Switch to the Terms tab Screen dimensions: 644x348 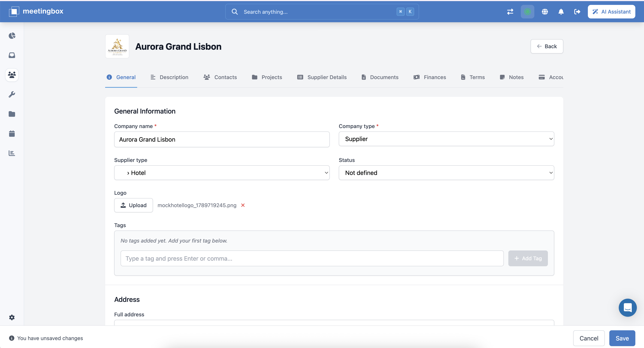click(473, 77)
